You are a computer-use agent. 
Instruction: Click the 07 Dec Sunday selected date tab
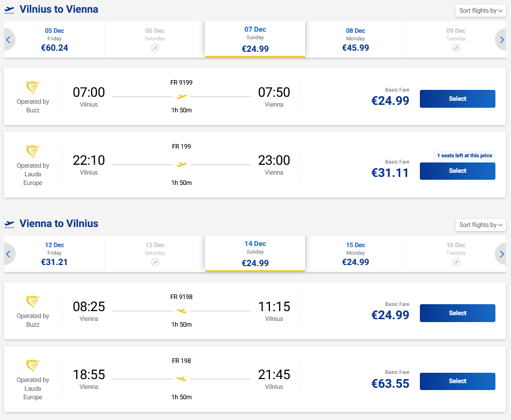[x=255, y=39]
